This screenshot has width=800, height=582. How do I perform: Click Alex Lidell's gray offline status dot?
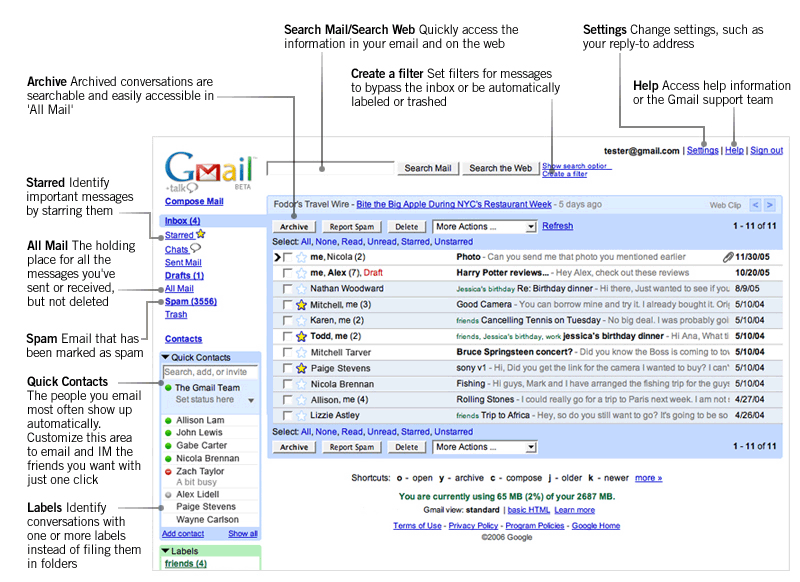168,494
